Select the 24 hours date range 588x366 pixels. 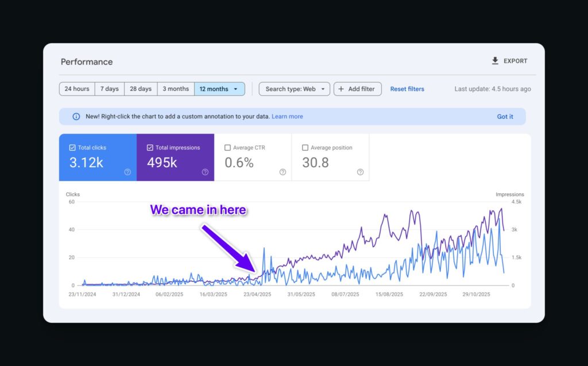pyautogui.click(x=77, y=89)
